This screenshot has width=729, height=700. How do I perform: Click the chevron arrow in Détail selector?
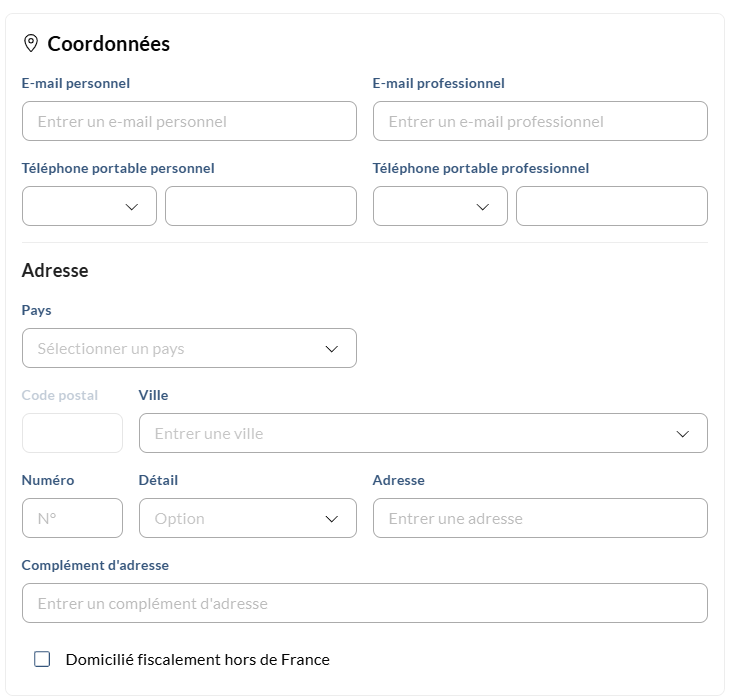point(332,519)
